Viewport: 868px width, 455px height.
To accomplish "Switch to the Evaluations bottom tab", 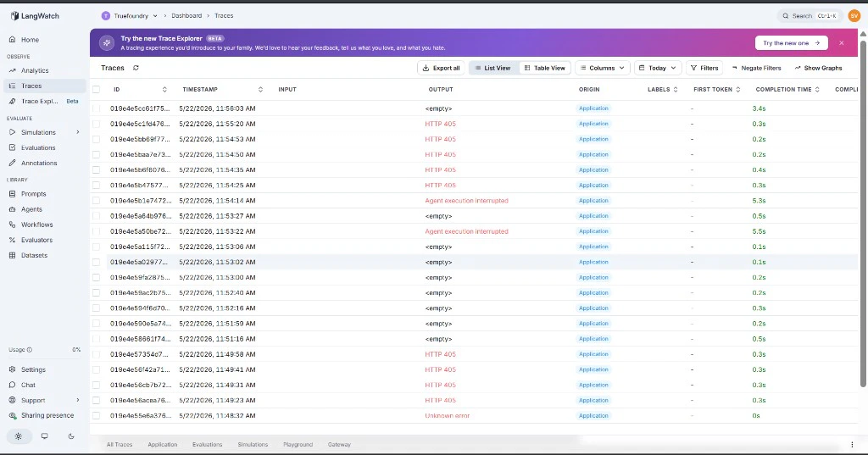I will tap(207, 445).
